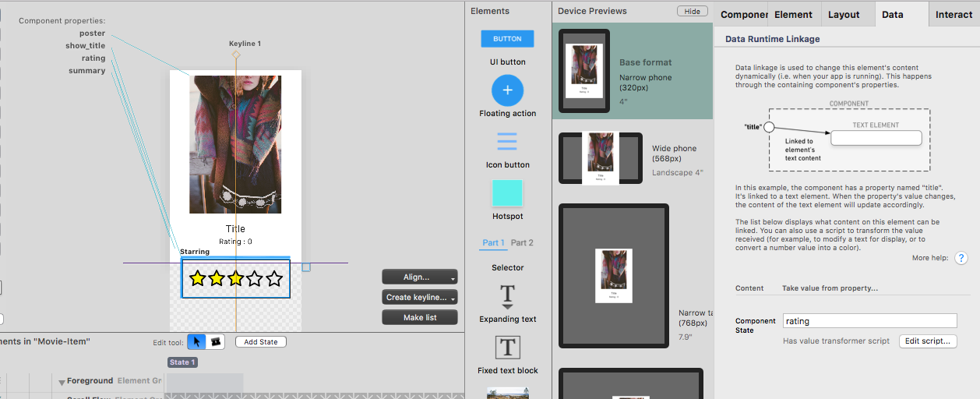Pick the blue UI button element
Viewport: 980px width, 399px height.
point(507,39)
